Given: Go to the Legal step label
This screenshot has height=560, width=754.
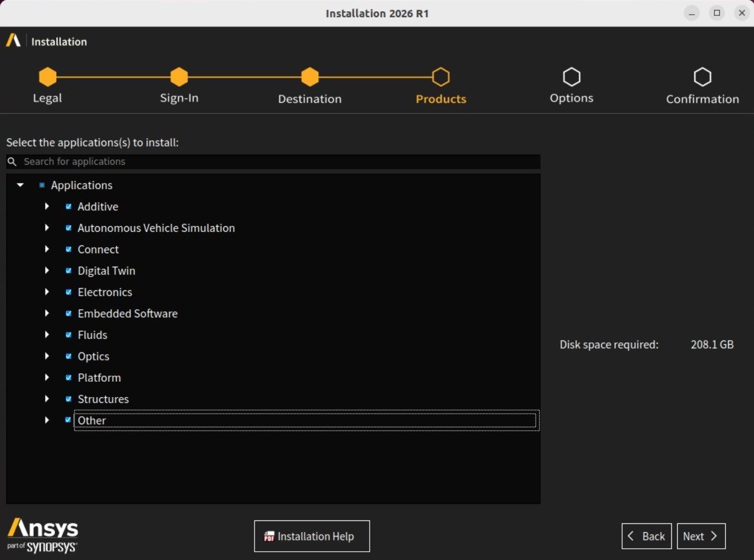Looking at the screenshot, I should click(x=47, y=99).
